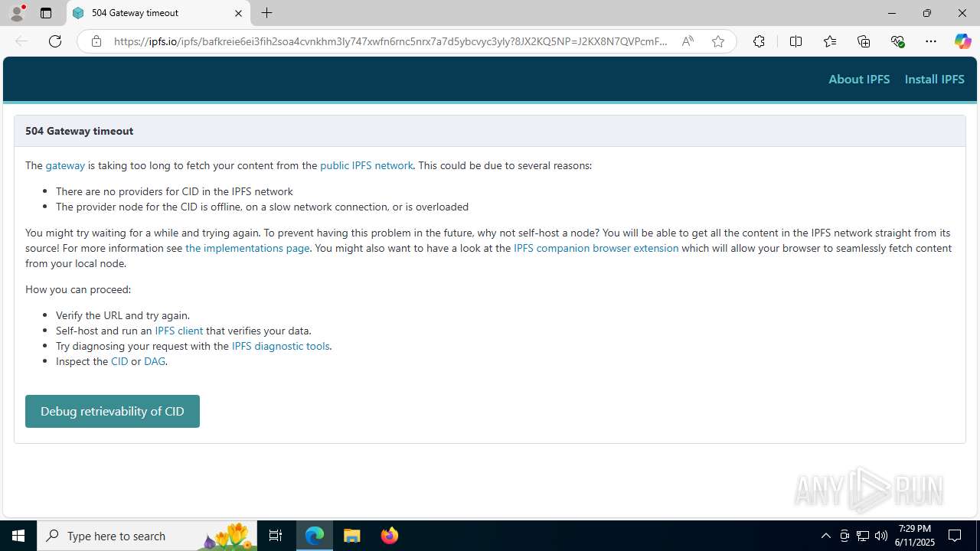Open Firefox in taskbar
980x551 pixels.
pyautogui.click(x=390, y=536)
